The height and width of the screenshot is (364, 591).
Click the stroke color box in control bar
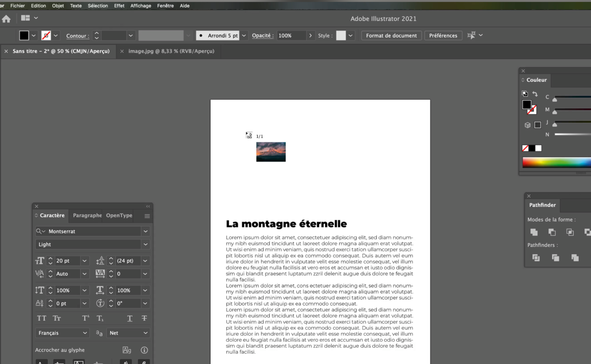(46, 35)
